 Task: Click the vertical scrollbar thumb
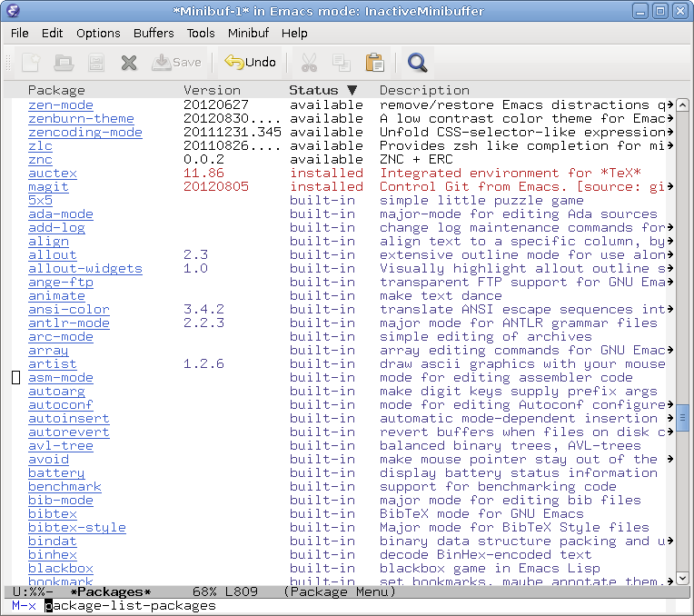[x=683, y=418]
